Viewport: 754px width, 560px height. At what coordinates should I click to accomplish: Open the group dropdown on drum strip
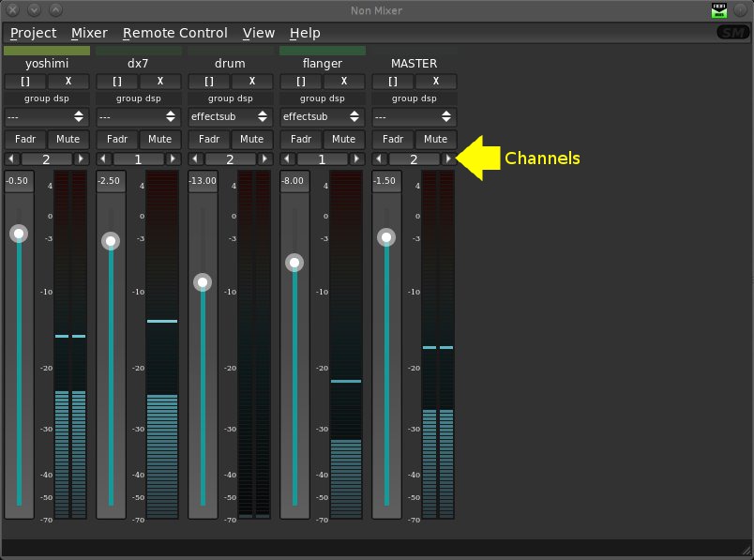coord(231,117)
